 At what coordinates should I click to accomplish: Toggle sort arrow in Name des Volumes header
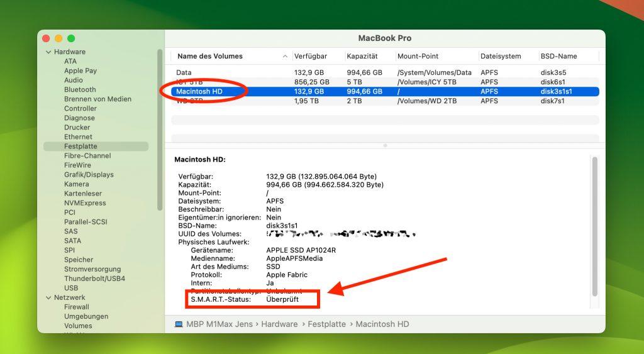285,56
